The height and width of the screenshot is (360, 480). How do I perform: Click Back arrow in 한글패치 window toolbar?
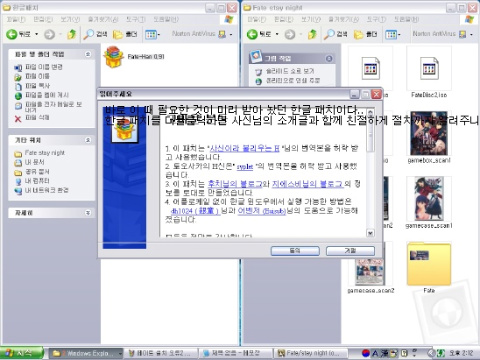pos(19,34)
